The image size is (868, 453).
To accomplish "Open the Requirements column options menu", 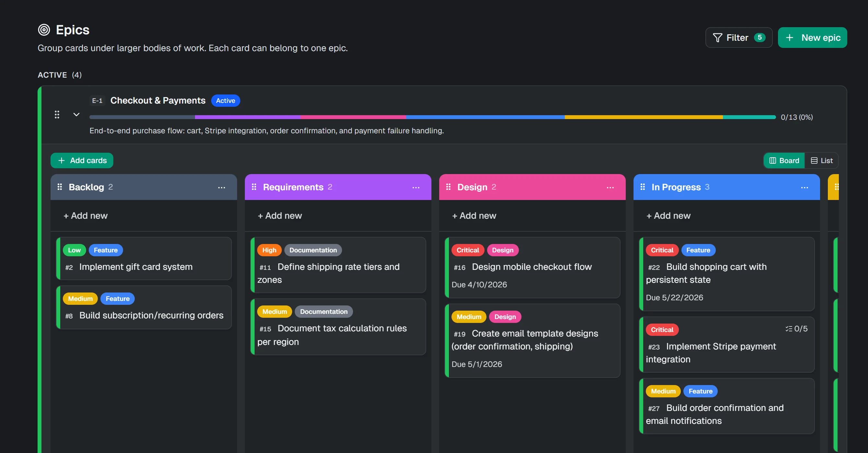I will [x=416, y=187].
